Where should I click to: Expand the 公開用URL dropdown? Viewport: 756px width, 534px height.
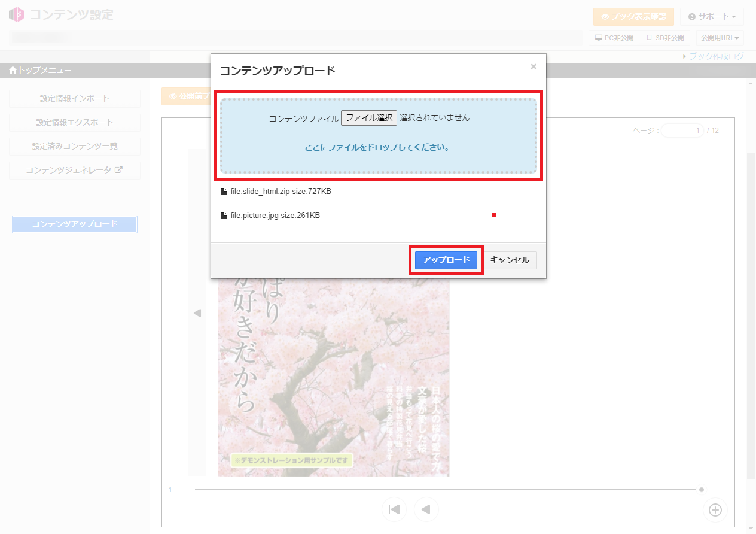pyautogui.click(x=720, y=38)
